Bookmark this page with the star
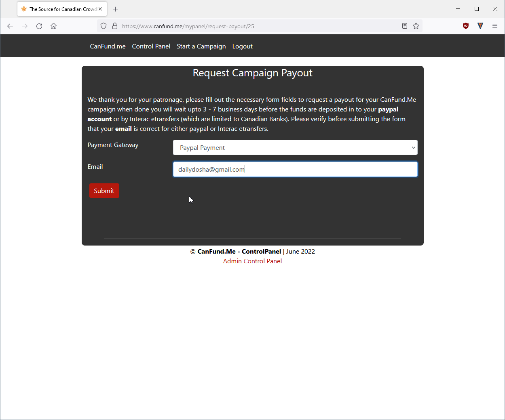The width and height of the screenshot is (505, 420). point(416,26)
